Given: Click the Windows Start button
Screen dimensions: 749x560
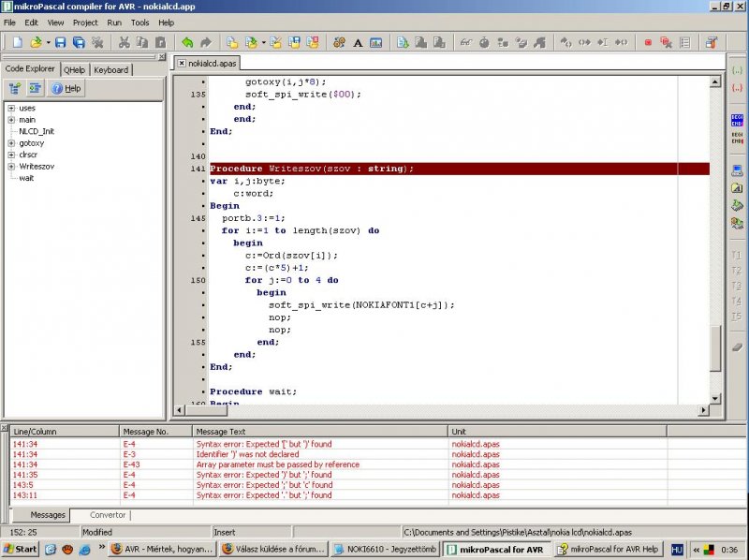Looking at the screenshot, I should coord(21,549).
